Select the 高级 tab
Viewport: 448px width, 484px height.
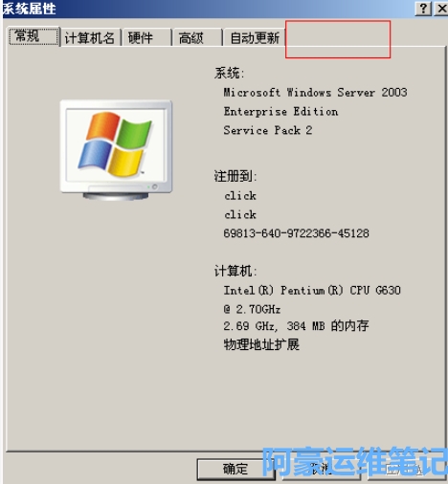197,38
